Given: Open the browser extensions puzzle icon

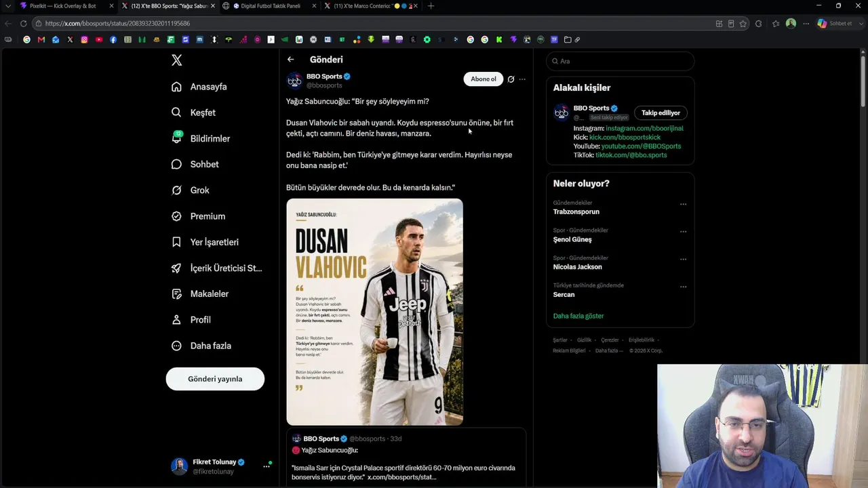Looking at the screenshot, I should pyautogui.click(x=758, y=24).
